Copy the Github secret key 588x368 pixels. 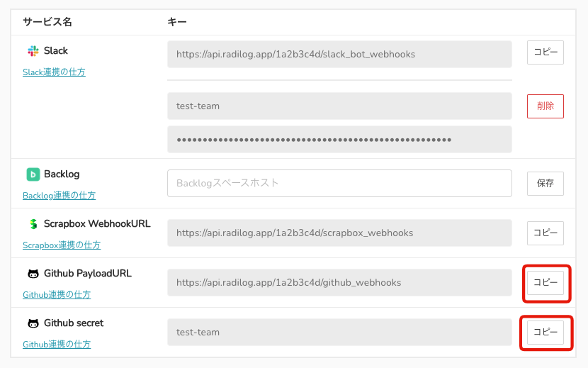click(x=545, y=332)
